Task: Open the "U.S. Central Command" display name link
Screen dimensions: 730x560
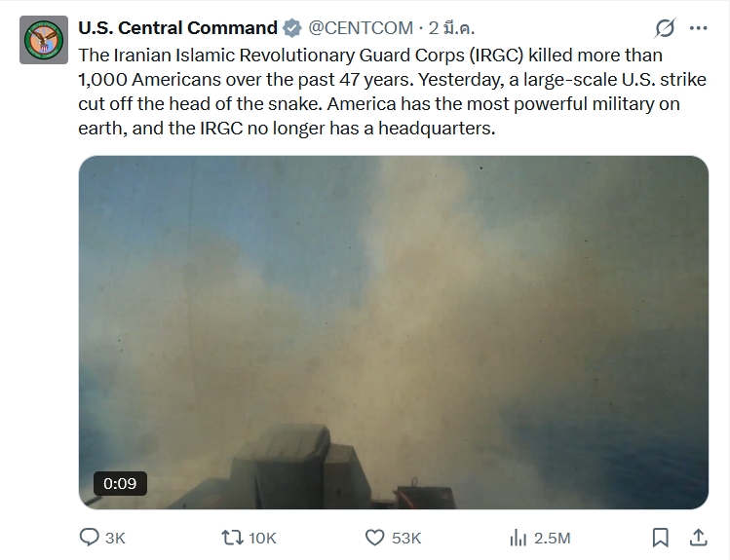Action: point(176,27)
